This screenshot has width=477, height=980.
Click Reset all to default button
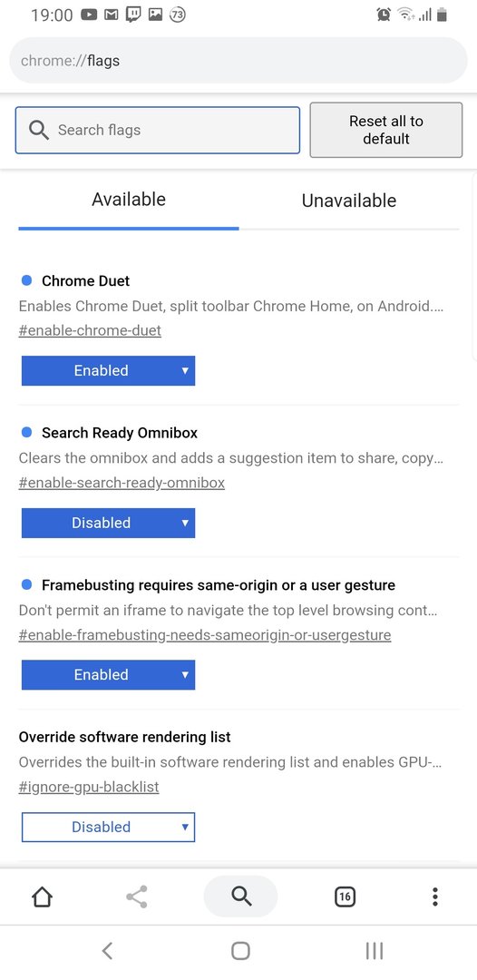(385, 130)
